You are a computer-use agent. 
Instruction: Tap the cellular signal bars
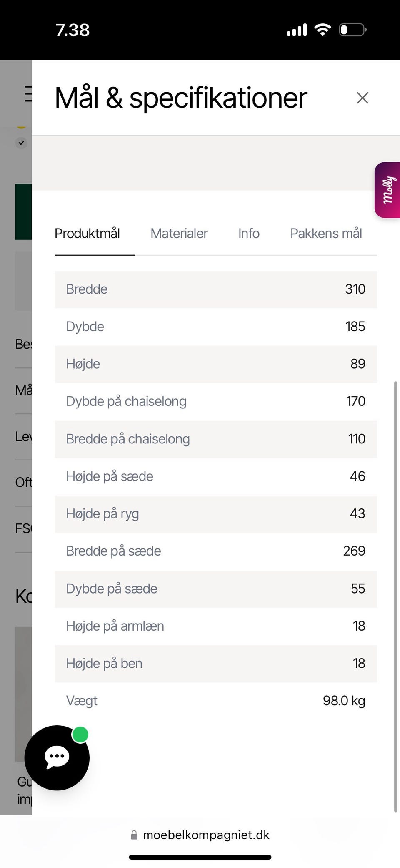[x=297, y=30]
